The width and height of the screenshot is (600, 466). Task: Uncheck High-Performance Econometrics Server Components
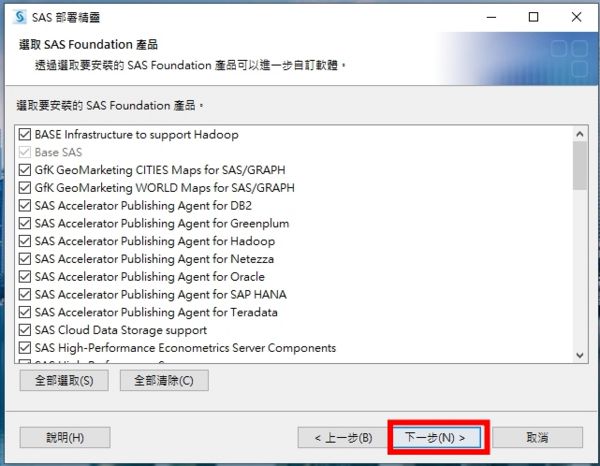click(x=26, y=348)
